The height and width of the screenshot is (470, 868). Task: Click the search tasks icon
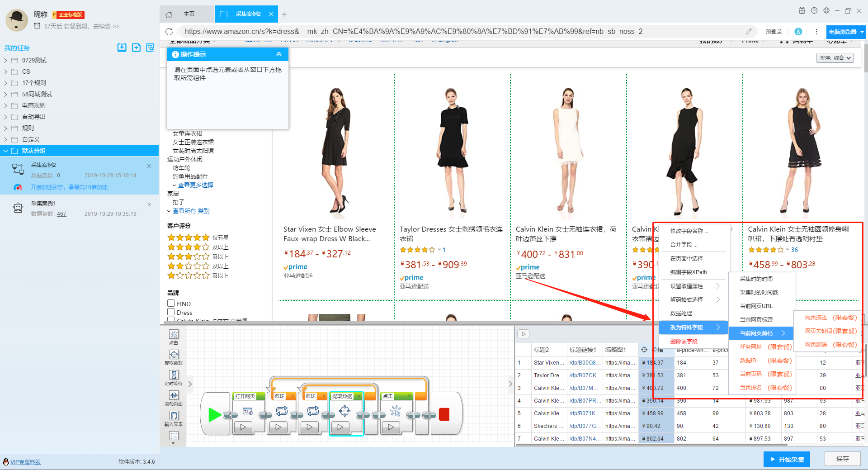(151, 47)
